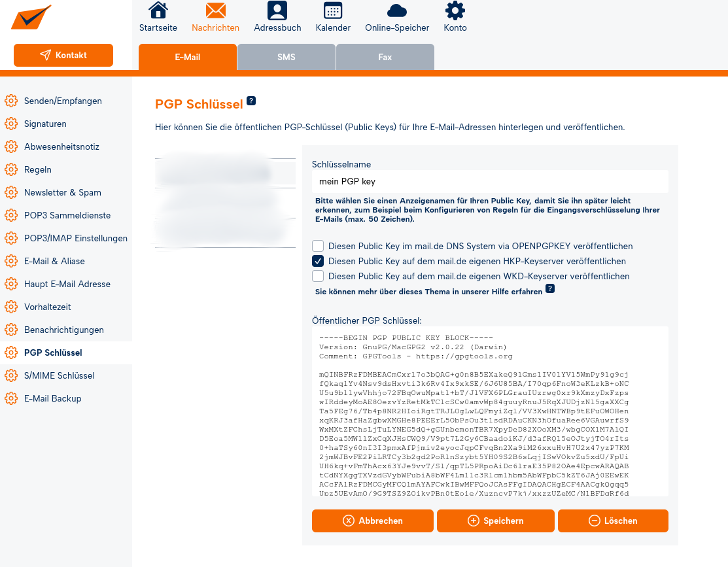
Task: Open Konto settings gear icon
Action: click(x=455, y=11)
